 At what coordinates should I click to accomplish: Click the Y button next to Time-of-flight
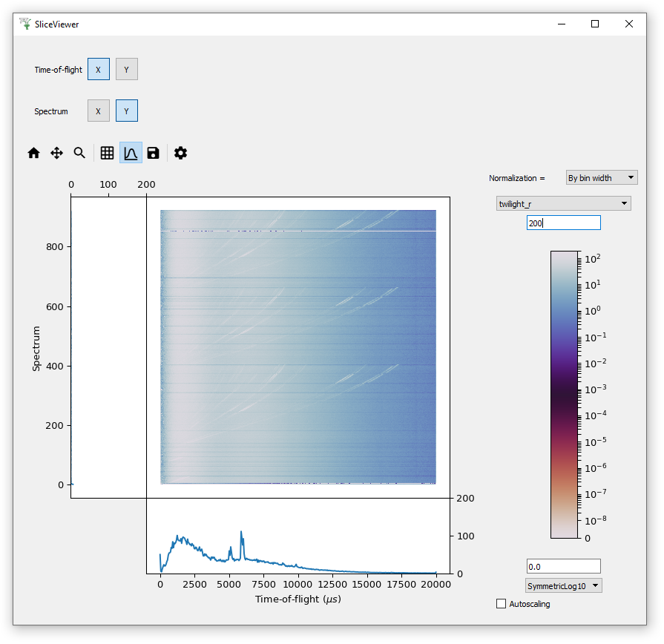(126, 69)
